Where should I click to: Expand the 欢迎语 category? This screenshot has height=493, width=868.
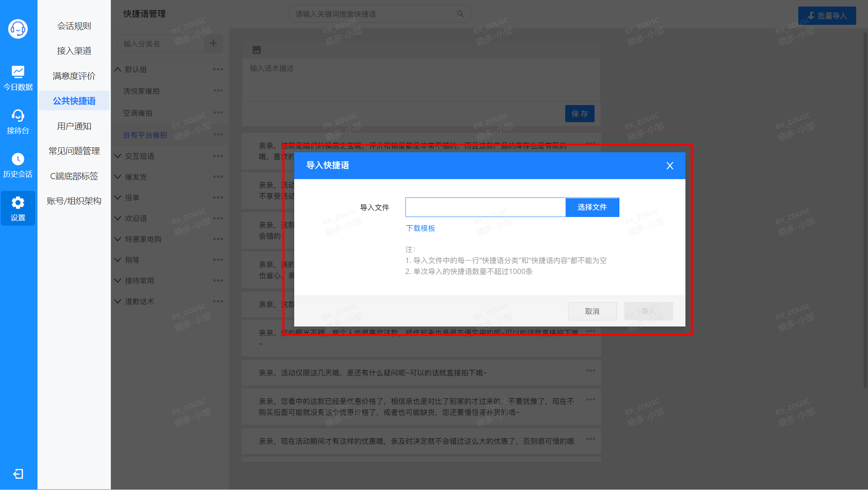[x=118, y=218]
